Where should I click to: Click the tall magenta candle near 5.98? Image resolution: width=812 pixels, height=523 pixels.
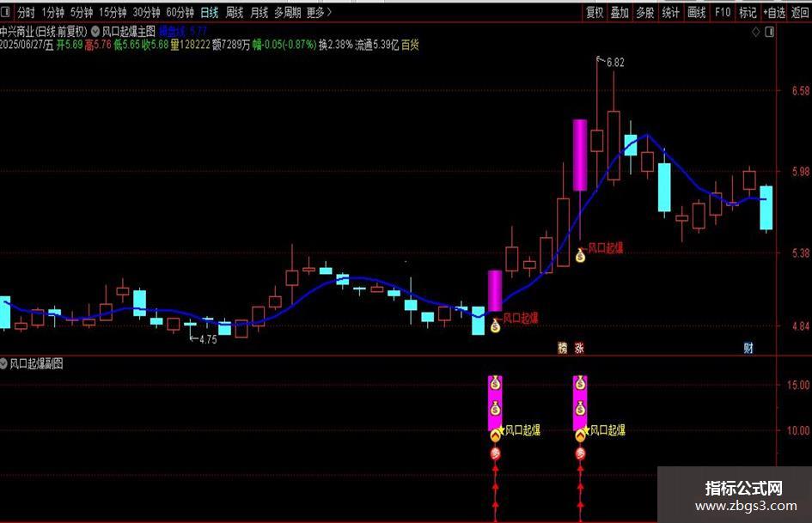[580, 155]
